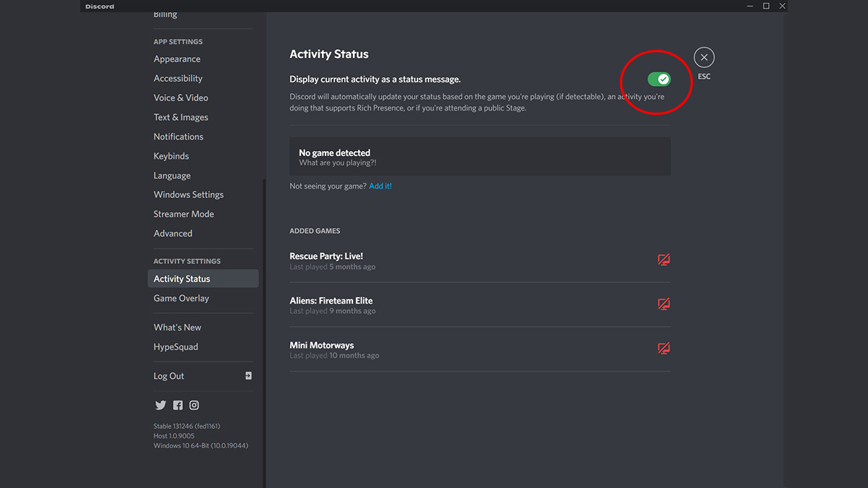This screenshot has width=868, height=488.
Task: Click HypeSquad in the sidebar
Action: [176, 347]
